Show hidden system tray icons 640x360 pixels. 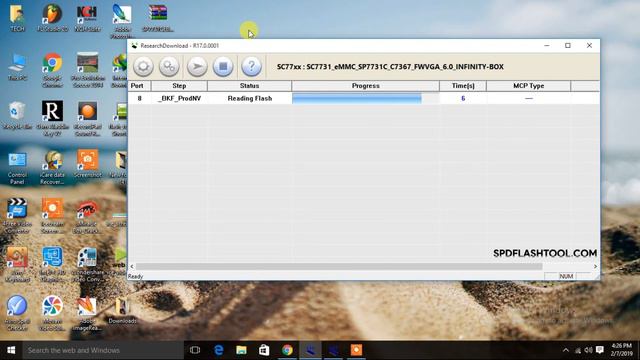[566, 350]
